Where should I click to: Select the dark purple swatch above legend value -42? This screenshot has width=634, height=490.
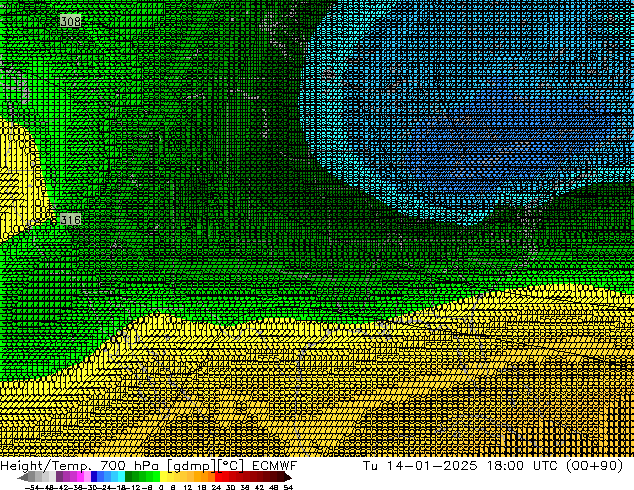[59, 476]
